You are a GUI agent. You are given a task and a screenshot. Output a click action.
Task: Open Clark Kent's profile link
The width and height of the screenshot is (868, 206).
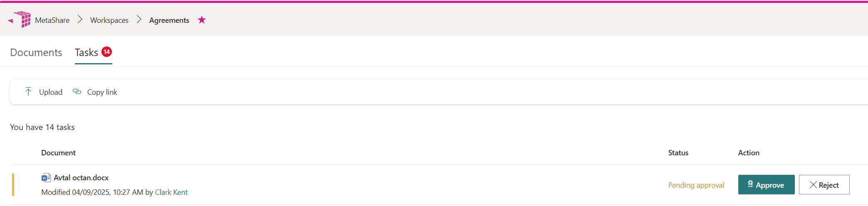(x=171, y=192)
